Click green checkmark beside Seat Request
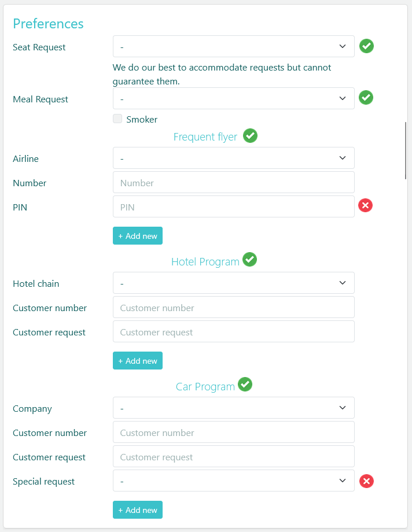 366,46
